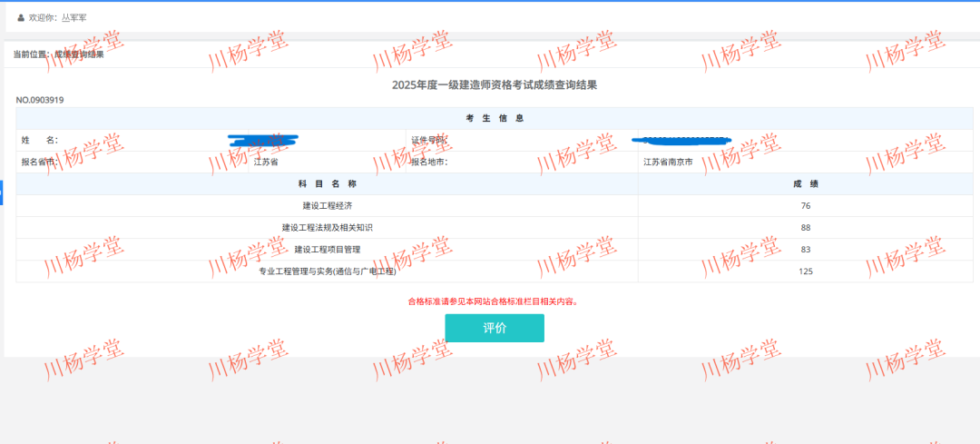This screenshot has height=444, width=980.
Task: Select the 考生信息 section header
Action: pyautogui.click(x=494, y=118)
